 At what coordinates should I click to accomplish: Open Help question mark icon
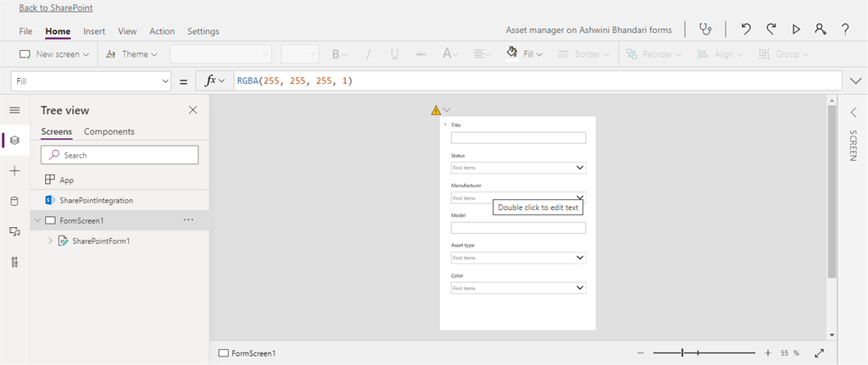[x=845, y=30]
